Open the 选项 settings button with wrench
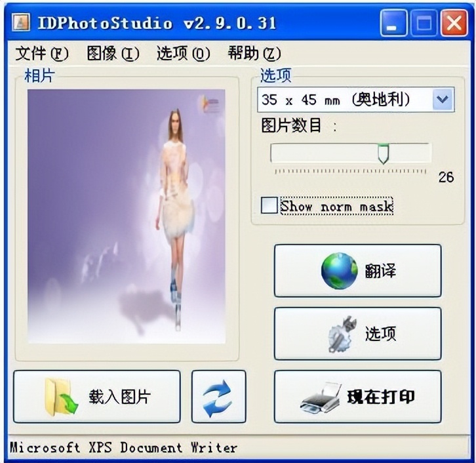The image size is (476, 463). (x=357, y=333)
